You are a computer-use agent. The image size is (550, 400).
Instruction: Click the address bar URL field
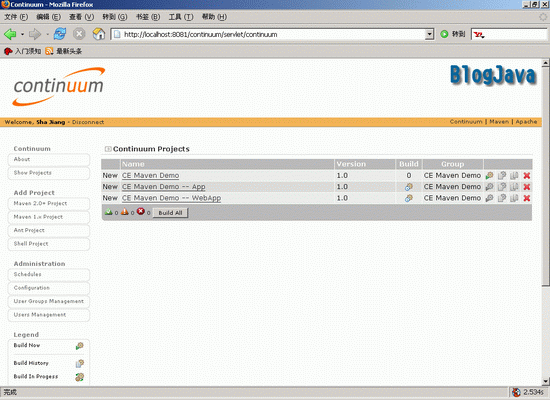268,34
